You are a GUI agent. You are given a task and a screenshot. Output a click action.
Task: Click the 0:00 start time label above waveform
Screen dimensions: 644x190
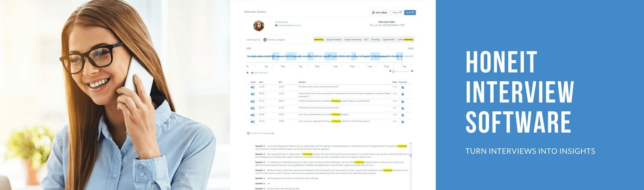tap(249, 49)
